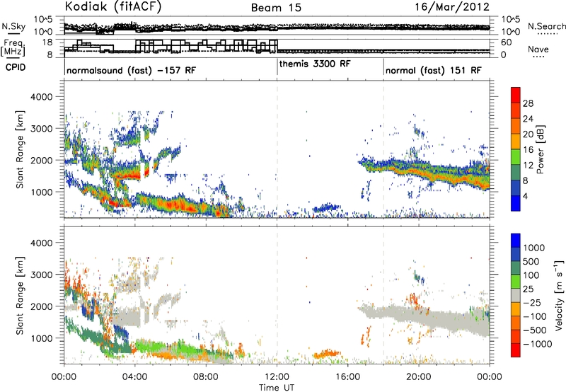
Task: Click the 'Velocity [m s⁻¹]' colorbar title
Action: pos(558,295)
